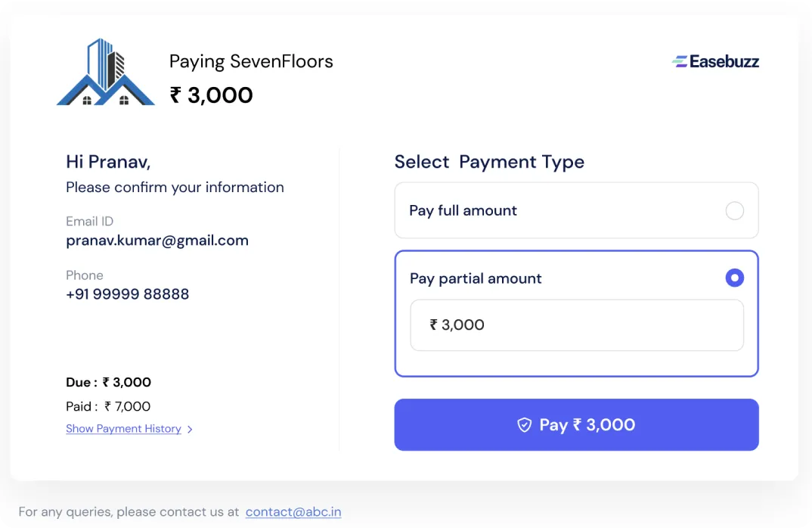Click the Select Payment Type heading
812x528 pixels.
[489, 162]
